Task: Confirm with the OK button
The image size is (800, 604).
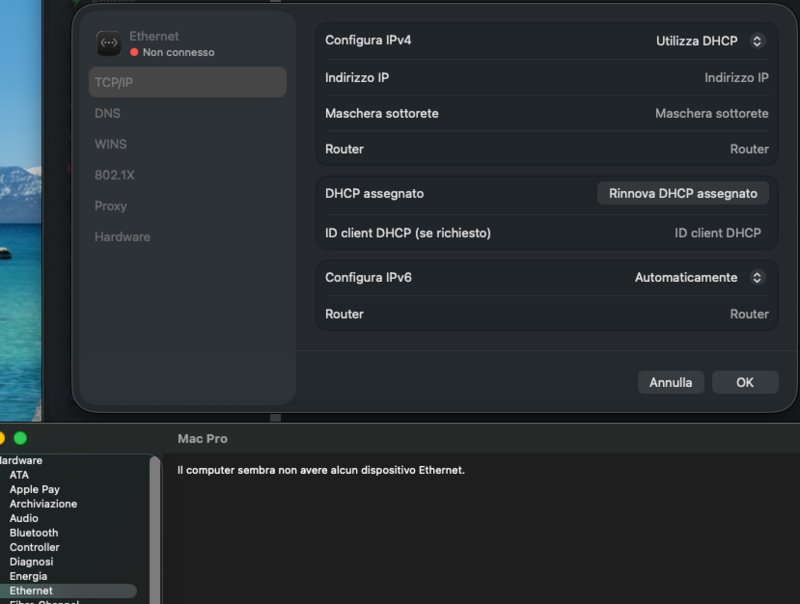Action: [745, 382]
